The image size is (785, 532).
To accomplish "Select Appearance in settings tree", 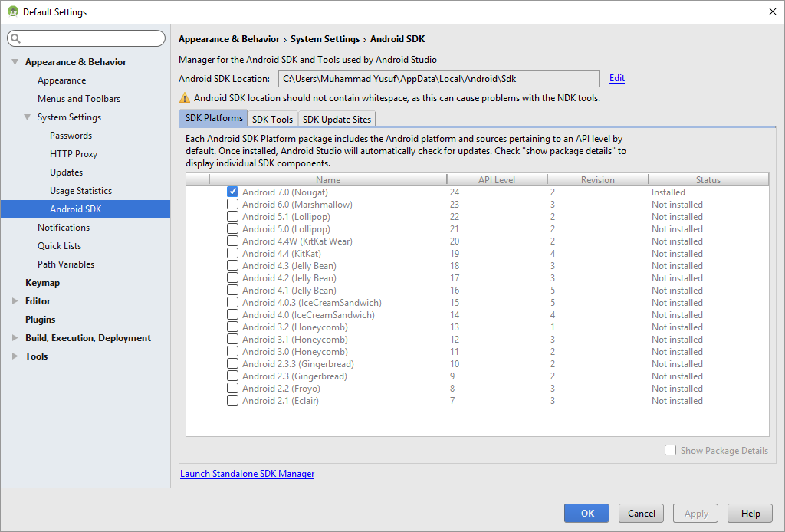I will click(61, 80).
